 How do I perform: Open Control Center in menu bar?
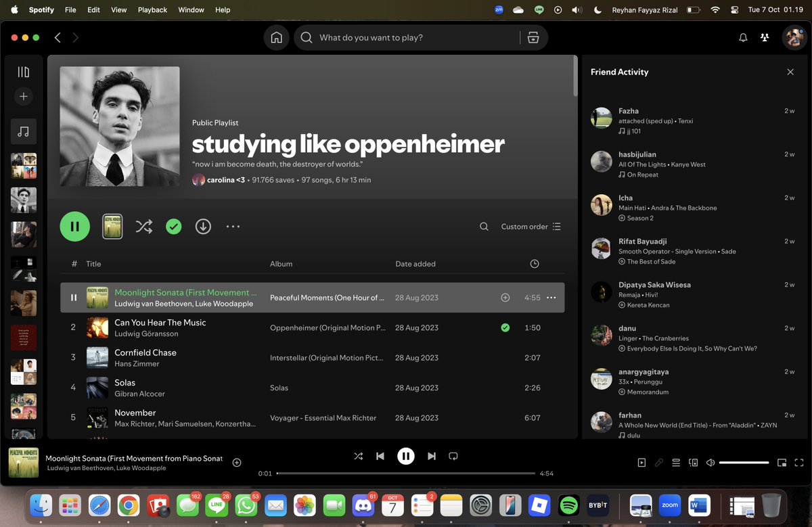736,10
